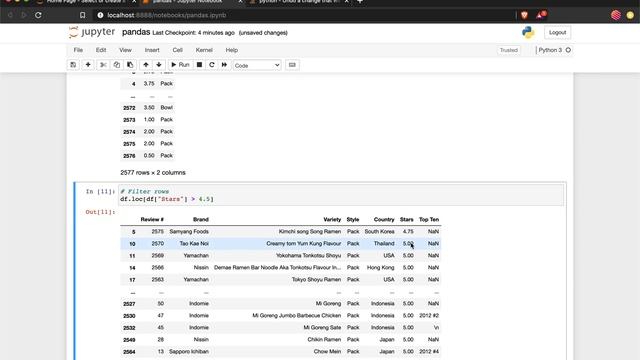Click the 4.75 Stars cell
The width and height of the screenshot is (640, 360).
coord(408,231)
